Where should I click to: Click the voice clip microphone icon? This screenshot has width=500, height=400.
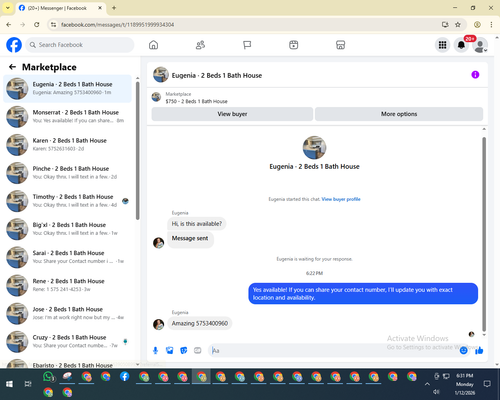[155, 350]
